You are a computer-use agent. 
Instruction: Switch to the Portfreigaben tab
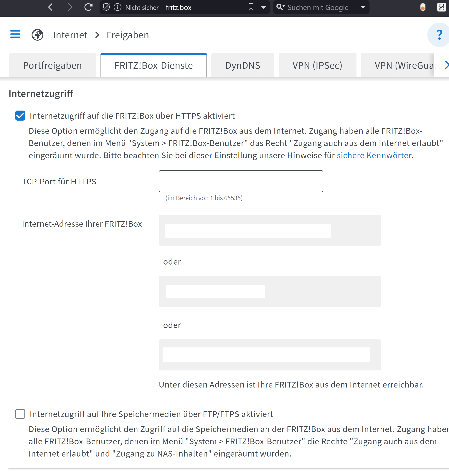coord(52,65)
